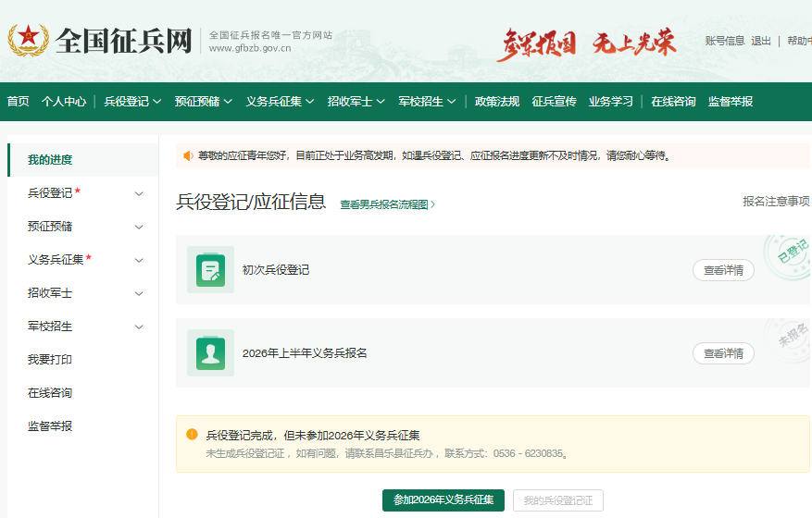The width and height of the screenshot is (812, 518).
Task: Open the 查看男兵报名流程图 link
Action: pyautogui.click(x=387, y=204)
